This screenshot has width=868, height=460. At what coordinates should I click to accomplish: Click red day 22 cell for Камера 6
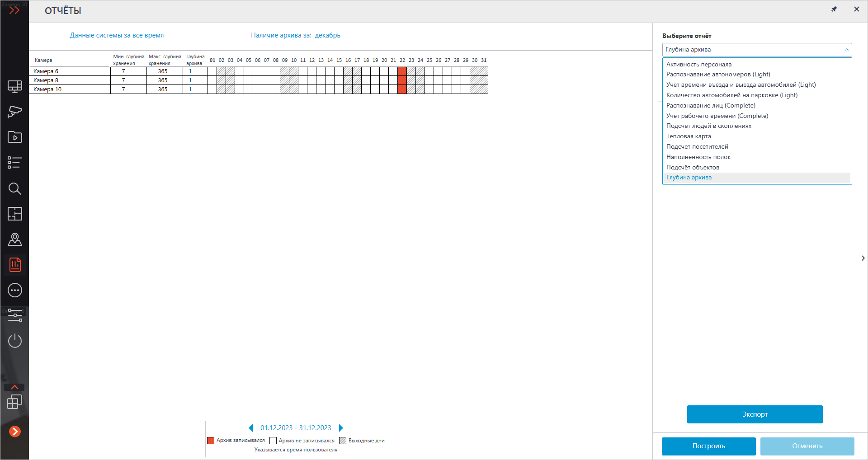coord(402,71)
